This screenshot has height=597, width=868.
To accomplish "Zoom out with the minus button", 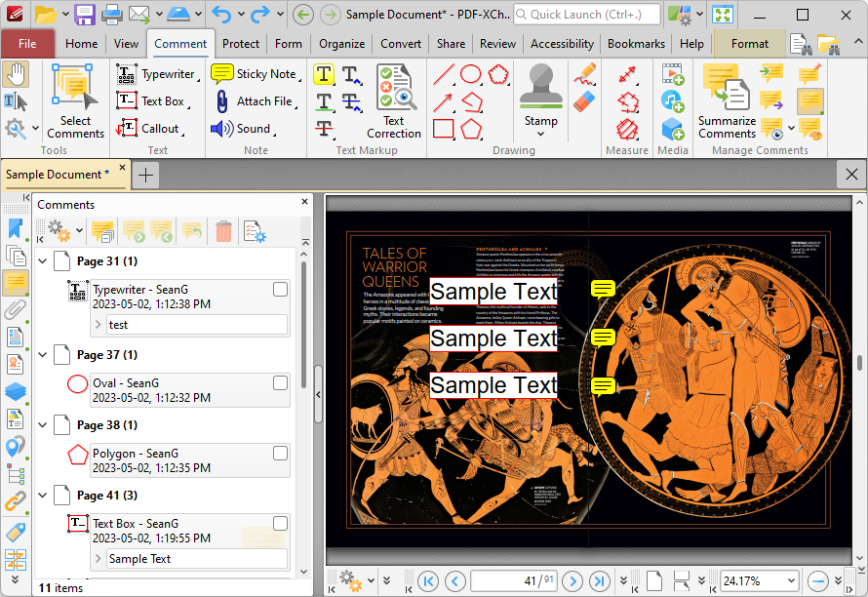I will (x=817, y=581).
